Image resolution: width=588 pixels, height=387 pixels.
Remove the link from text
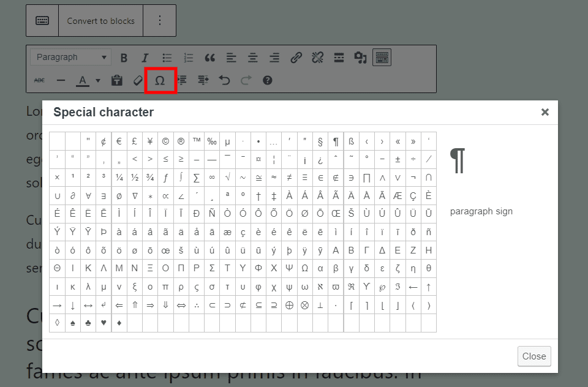coord(317,58)
